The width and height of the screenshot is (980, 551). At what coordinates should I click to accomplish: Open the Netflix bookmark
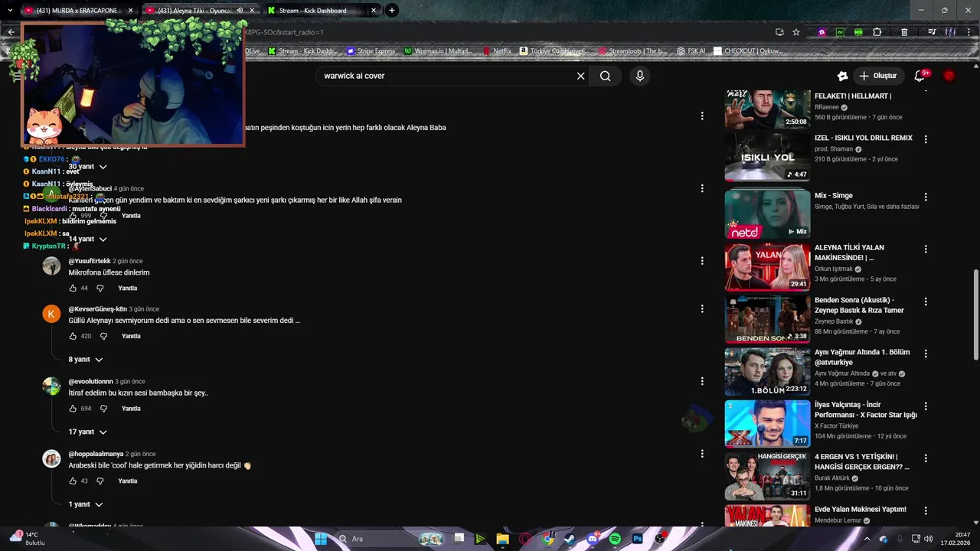click(497, 51)
